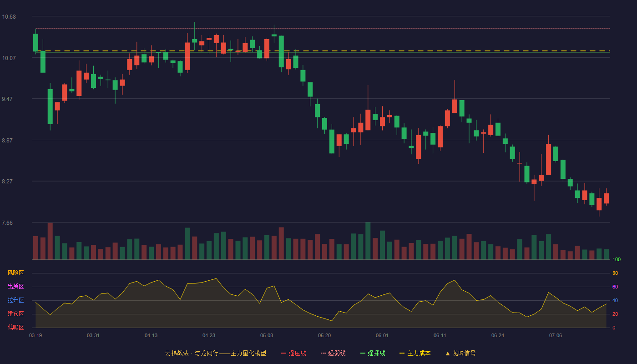Image resolution: width=637 pixels, height=364 pixels.
Task: Click the red 20 indicator axis value
Action: coord(615,314)
